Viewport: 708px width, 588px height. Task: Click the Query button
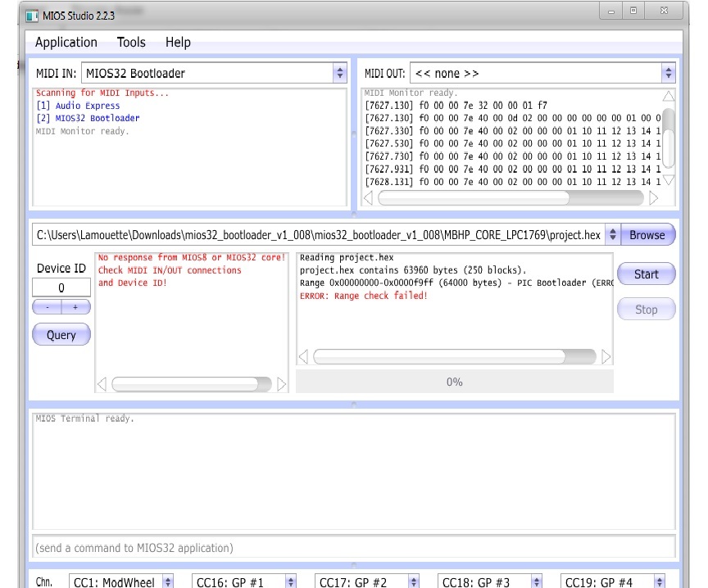61,335
